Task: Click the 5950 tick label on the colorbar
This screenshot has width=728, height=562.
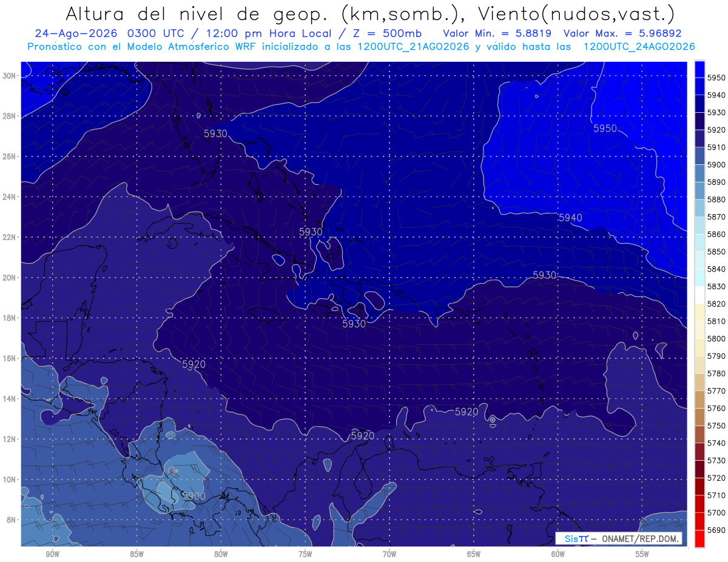Action: coord(717,78)
